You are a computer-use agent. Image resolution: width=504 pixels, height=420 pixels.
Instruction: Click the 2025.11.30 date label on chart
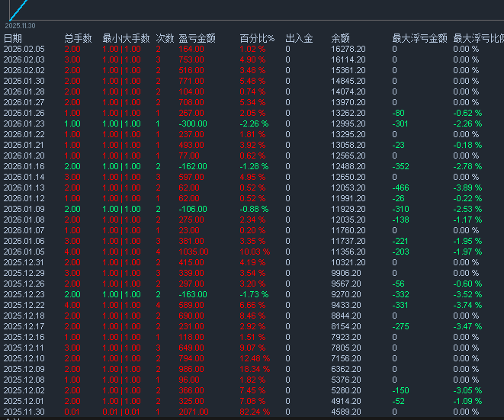(x=21, y=25)
